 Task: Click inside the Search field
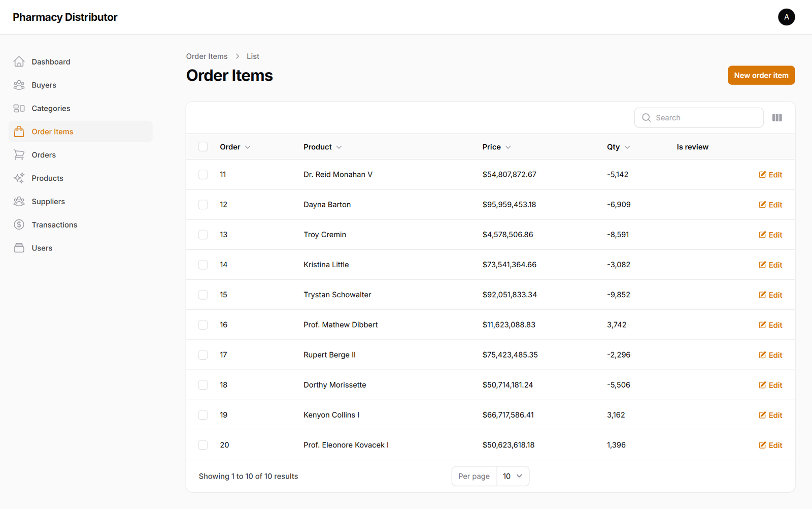[x=699, y=117]
